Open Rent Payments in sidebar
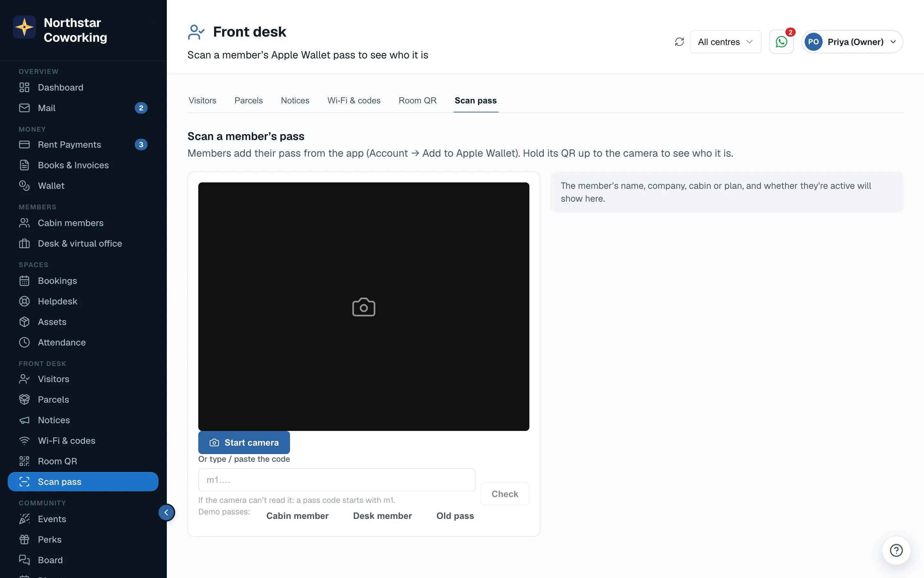This screenshot has width=924, height=578. [x=83, y=144]
